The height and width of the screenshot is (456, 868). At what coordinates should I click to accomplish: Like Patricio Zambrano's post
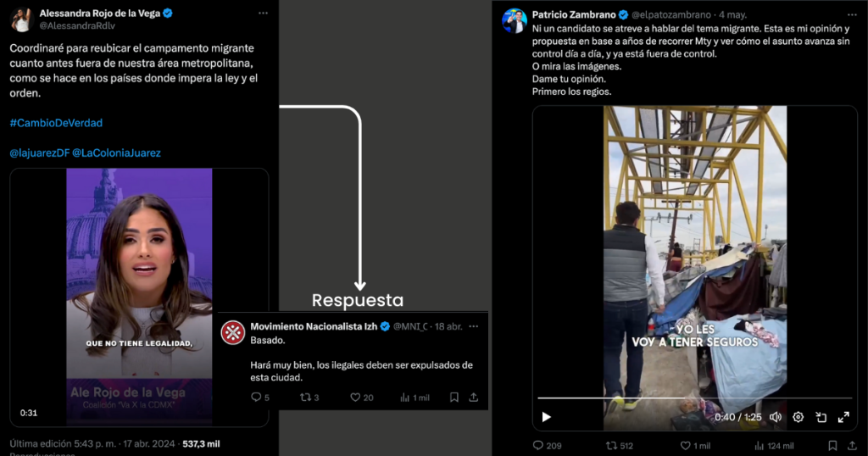(x=686, y=445)
